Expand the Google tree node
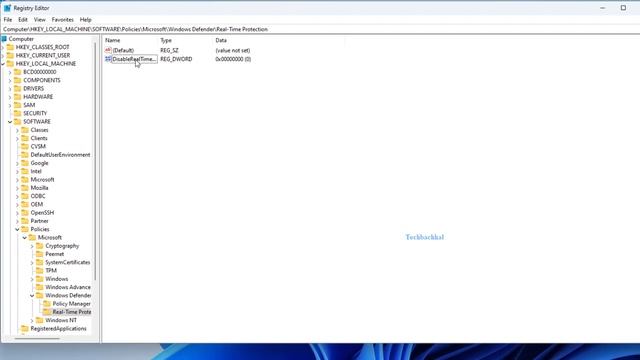 pos(17,163)
